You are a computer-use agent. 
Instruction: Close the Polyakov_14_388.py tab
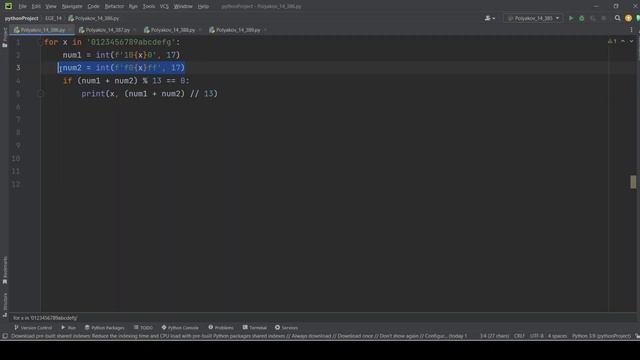200,30
